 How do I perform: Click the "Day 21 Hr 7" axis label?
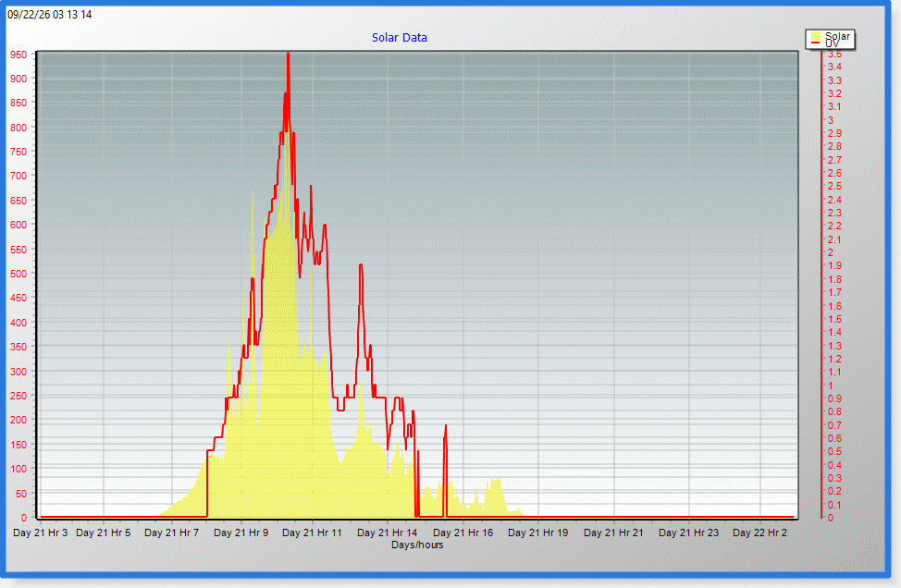[172, 533]
